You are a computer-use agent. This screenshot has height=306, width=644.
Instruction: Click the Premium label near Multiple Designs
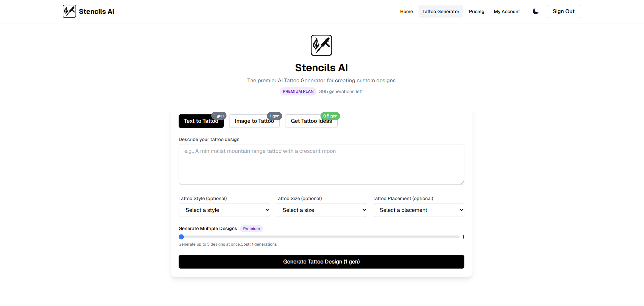tap(251, 229)
